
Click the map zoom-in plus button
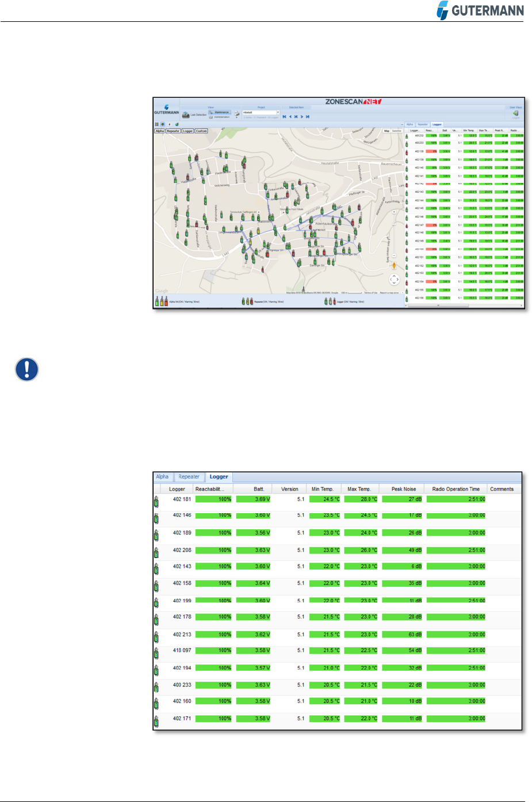[394, 212]
